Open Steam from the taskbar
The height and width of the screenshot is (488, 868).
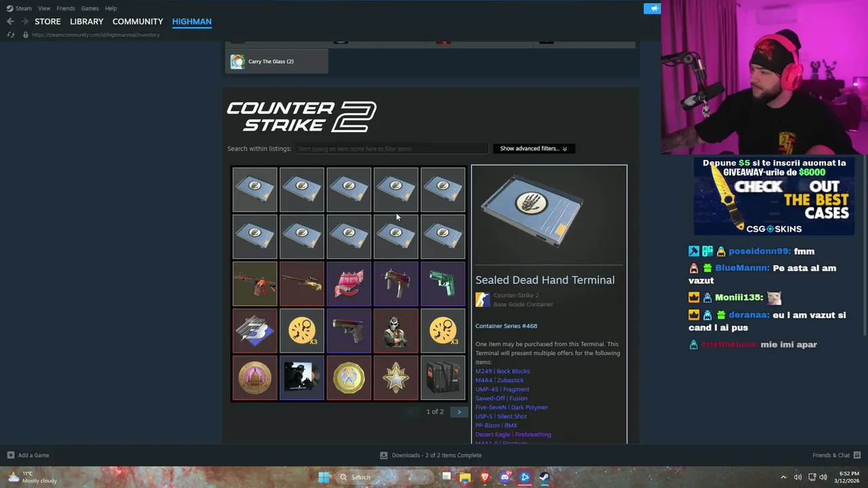544,477
